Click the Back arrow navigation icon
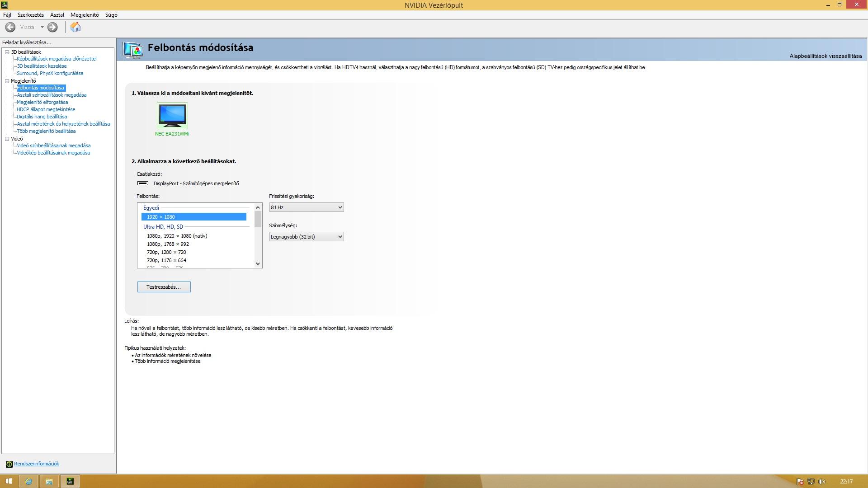This screenshot has height=488, width=868. click(10, 27)
